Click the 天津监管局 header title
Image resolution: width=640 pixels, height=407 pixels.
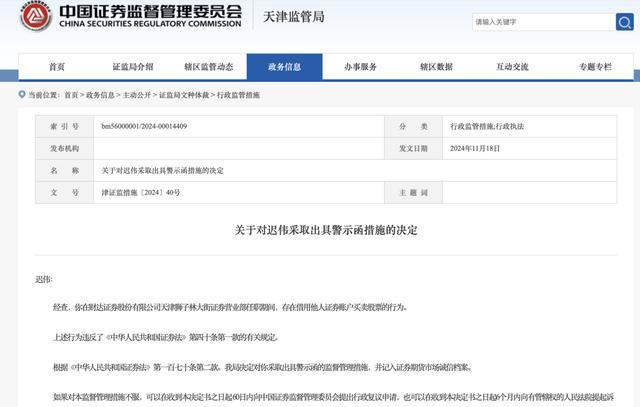[294, 17]
